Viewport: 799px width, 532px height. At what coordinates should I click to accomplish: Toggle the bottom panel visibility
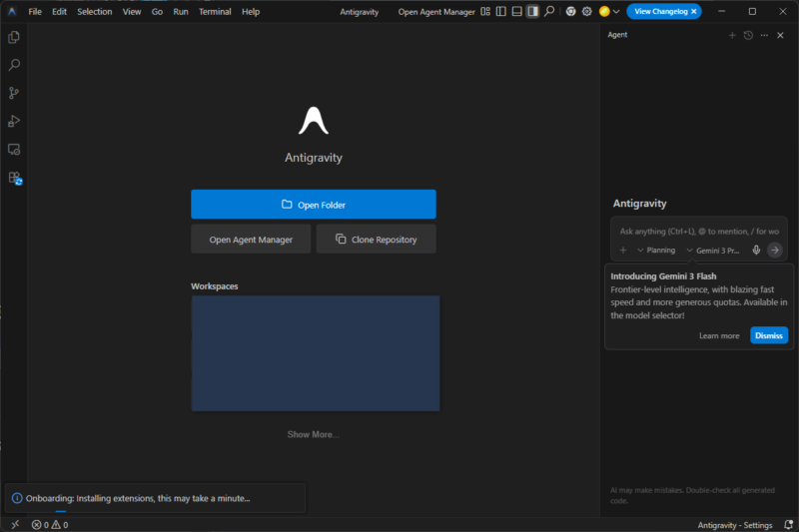(x=516, y=12)
